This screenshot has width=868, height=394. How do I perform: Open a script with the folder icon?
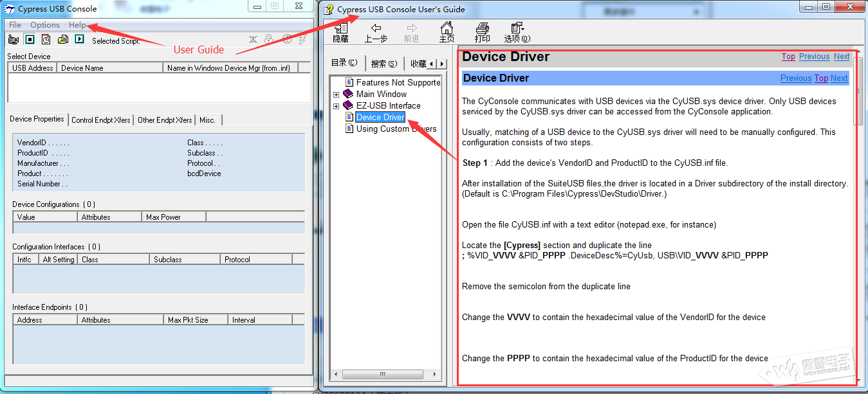(63, 40)
